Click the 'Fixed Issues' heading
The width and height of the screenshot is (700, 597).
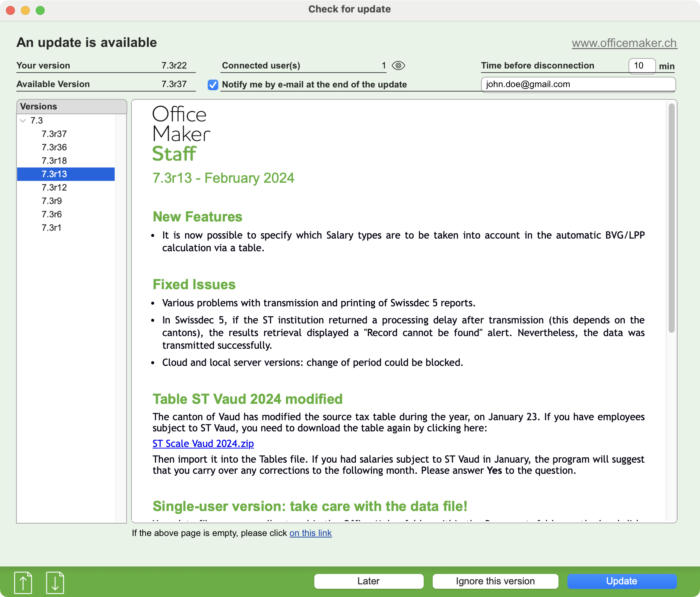(194, 284)
